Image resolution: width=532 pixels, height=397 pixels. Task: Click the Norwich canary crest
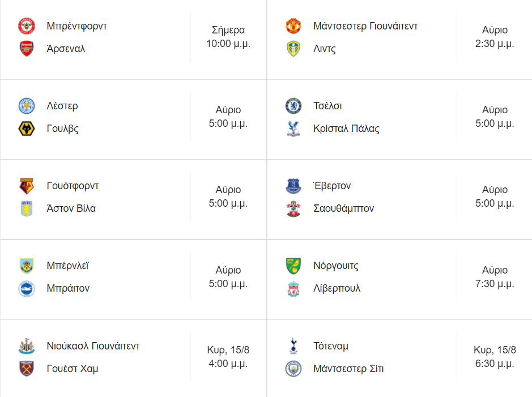(293, 266)
